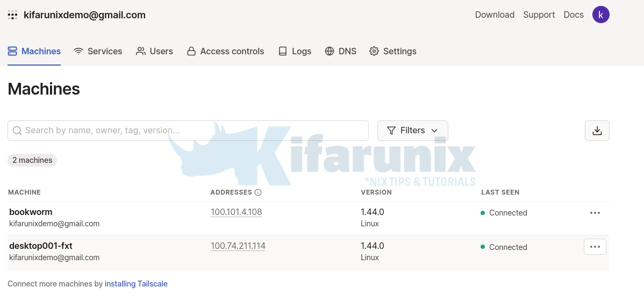Click the magnifier icon in search box

17,131
